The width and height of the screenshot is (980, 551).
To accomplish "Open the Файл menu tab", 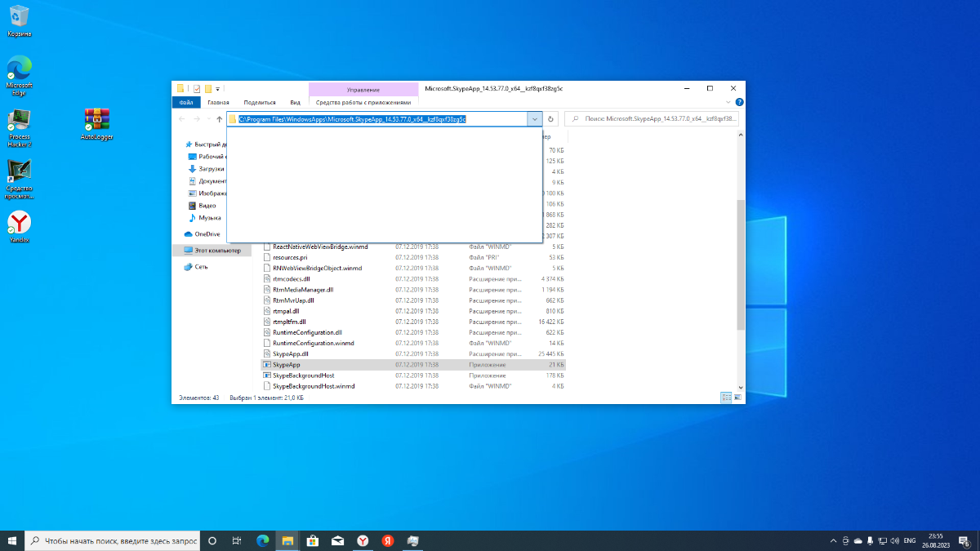I will click(x=186, y=102).
